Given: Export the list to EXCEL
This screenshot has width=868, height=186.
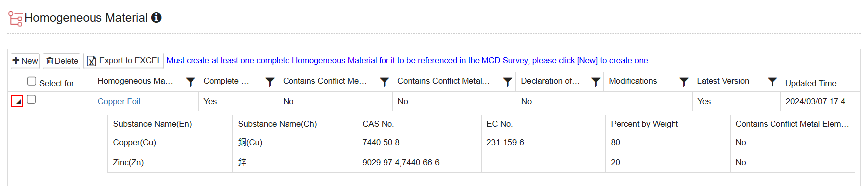Looking at the screenshot, I should click(x=123, y=61).
